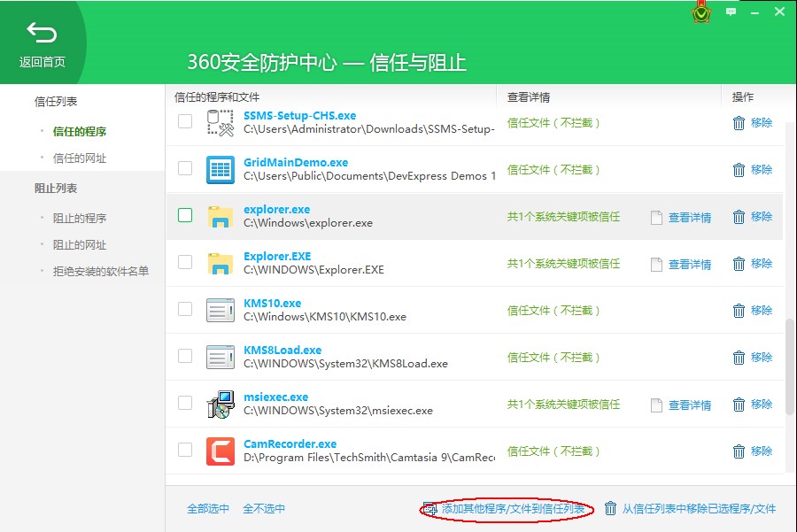Click trash icon for msiexec.exe row

(739, 405)
